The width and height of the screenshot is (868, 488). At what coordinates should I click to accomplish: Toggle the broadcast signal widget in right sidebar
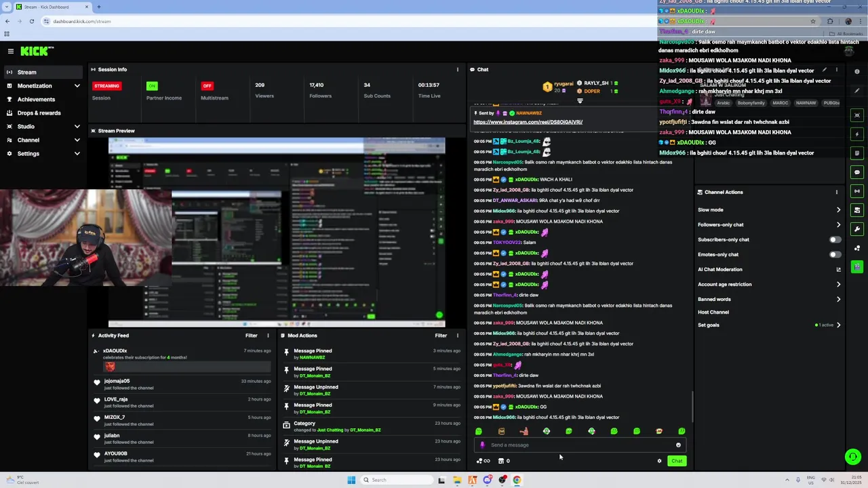click(x=857, y=191)
